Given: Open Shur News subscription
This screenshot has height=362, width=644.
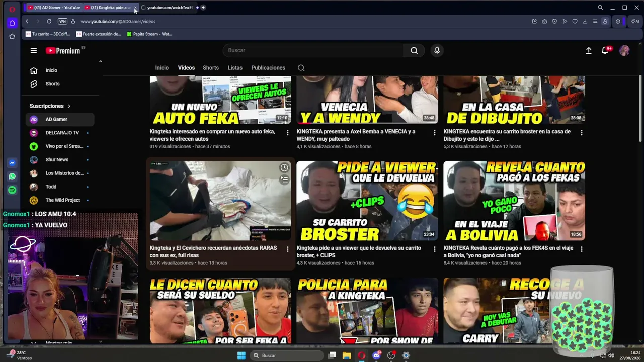Looking at the screenshot, I should coord(60,160).
